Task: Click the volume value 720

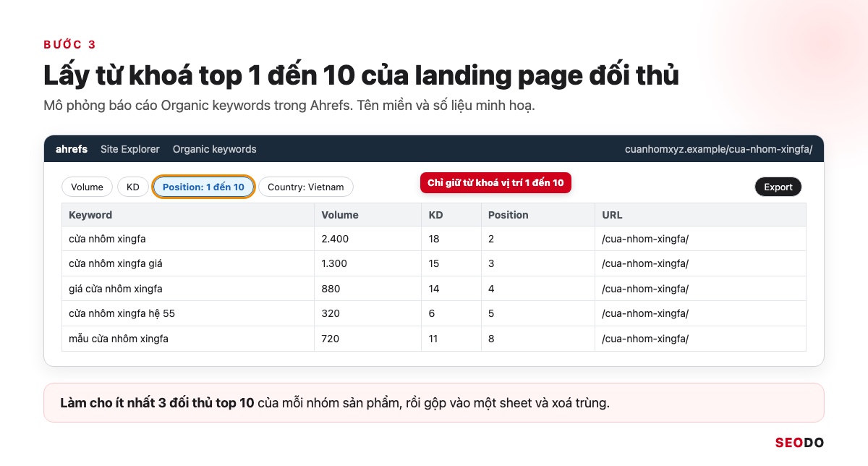Action: pos(331,339)
